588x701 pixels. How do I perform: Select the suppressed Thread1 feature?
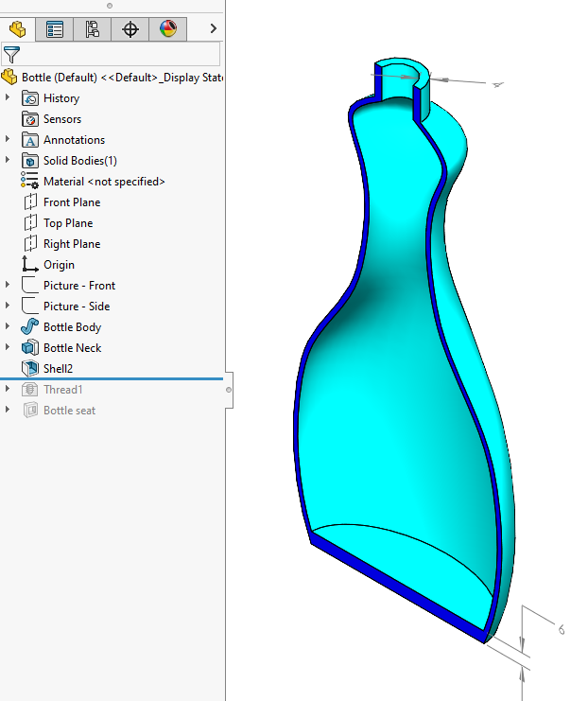click(x=62, y=390)
